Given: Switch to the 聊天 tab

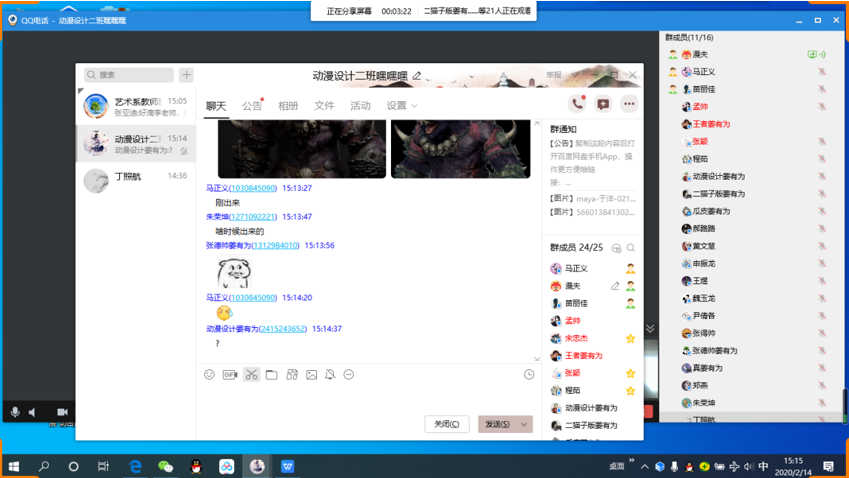Looking at the screenshot, I should 216,106.
